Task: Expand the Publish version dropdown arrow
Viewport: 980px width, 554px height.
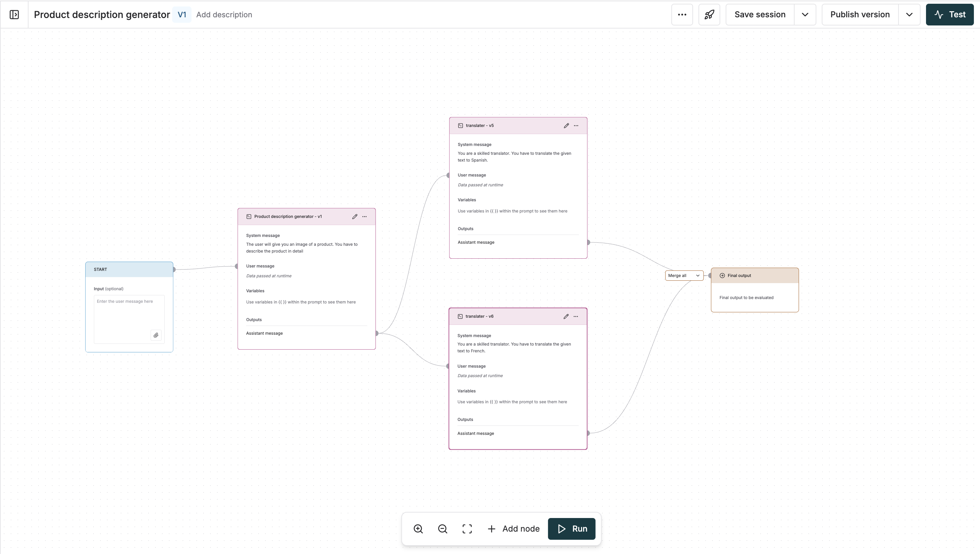Action: 909,15
